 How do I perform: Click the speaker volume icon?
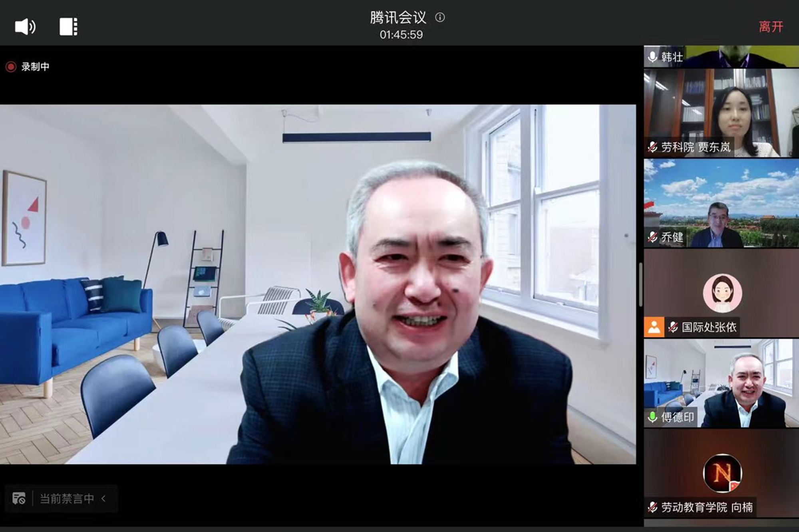(x=25, y=27)
